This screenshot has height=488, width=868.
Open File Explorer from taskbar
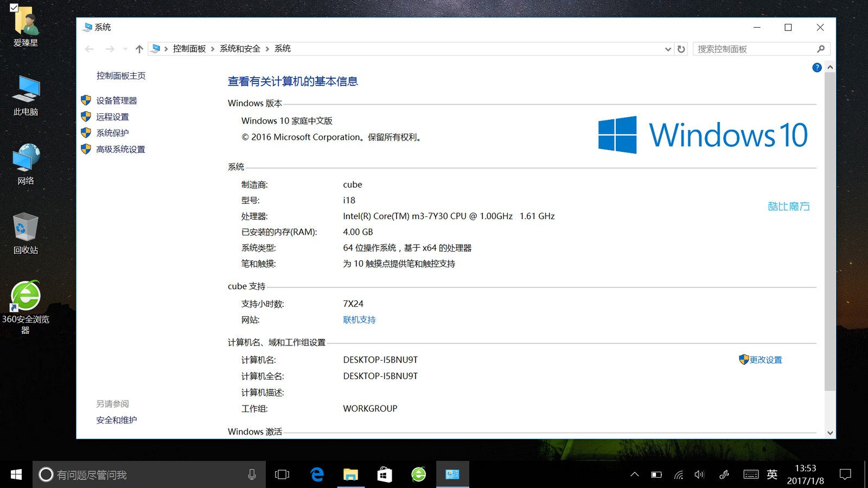point(350,475)
